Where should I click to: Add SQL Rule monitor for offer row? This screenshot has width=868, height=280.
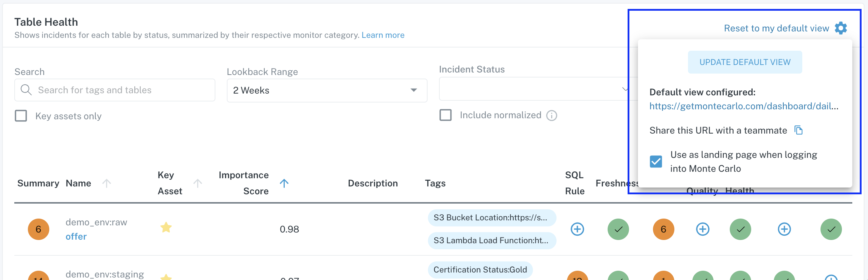[x=577, y=229]
